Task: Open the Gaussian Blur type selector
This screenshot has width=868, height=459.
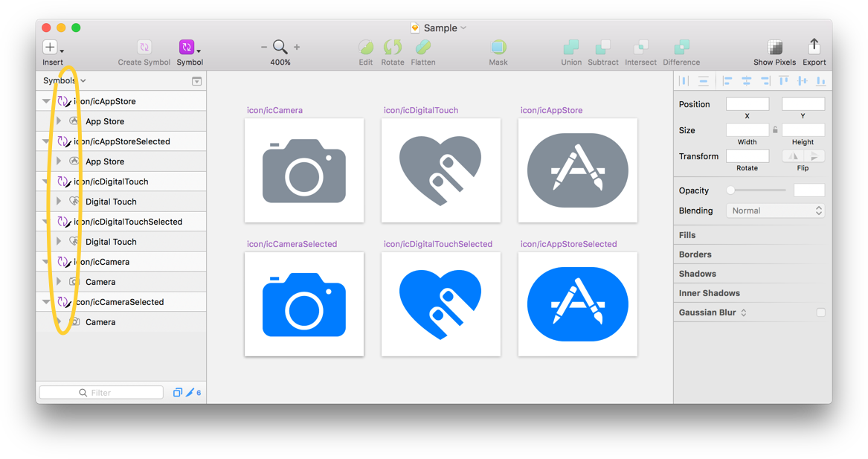Action: pos(744,313)
